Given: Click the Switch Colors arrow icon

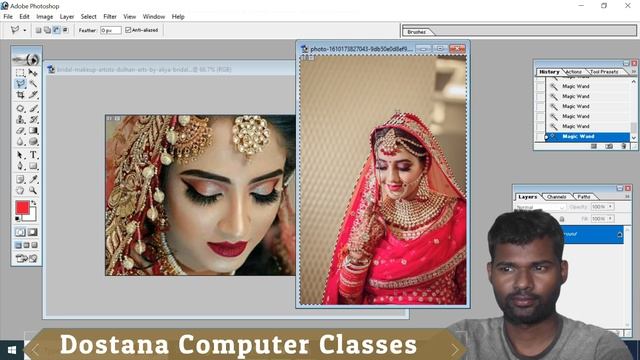Looking at the screenshot, I should [34, 202].
